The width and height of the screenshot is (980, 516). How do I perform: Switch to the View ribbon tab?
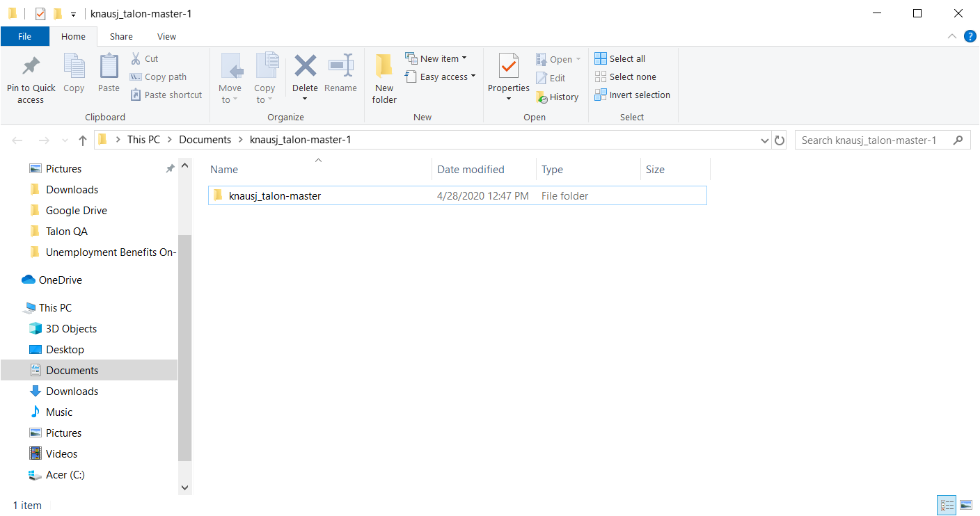coord(167,37)
